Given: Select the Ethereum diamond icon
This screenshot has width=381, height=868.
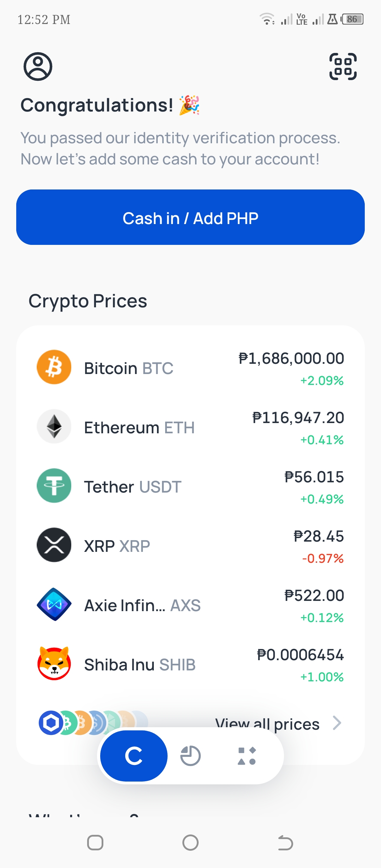Looking at the screenshot, I should coord(54,426).
